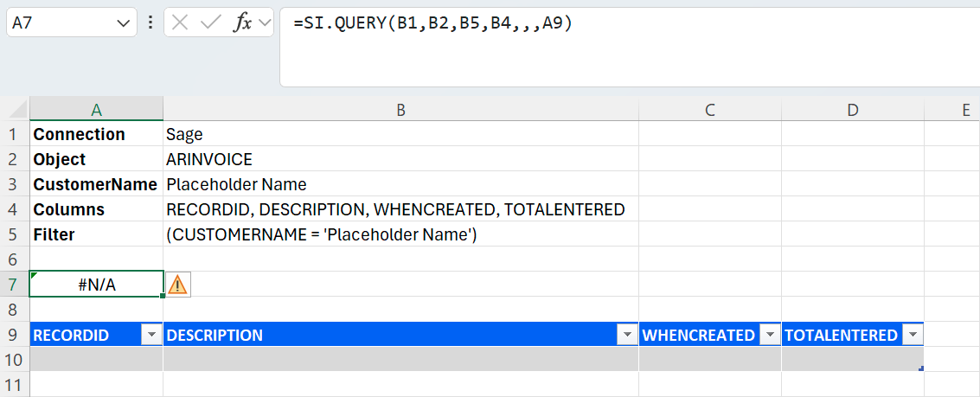980x397 pixels.
Task: Open the TOTALENTERED filter dropdown
Action: click(912, 336)
